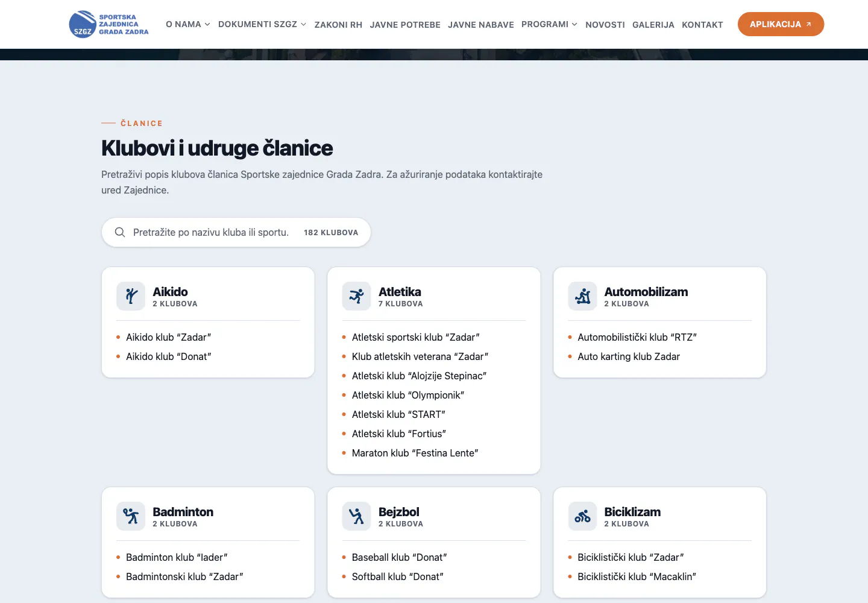868x603 pixels.
Task: Click the Aikido sport icon
Action: [131, 296]
